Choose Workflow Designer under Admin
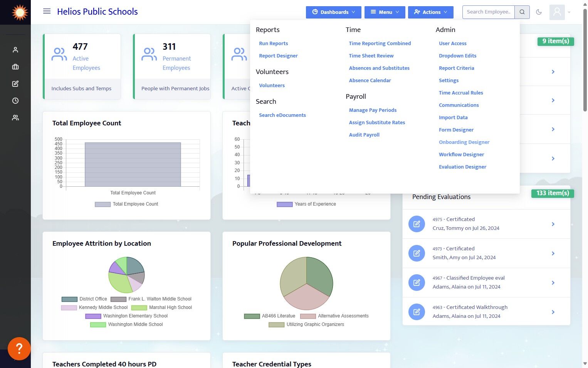This screenshot has height=368, width=588. tap(461, 154)
